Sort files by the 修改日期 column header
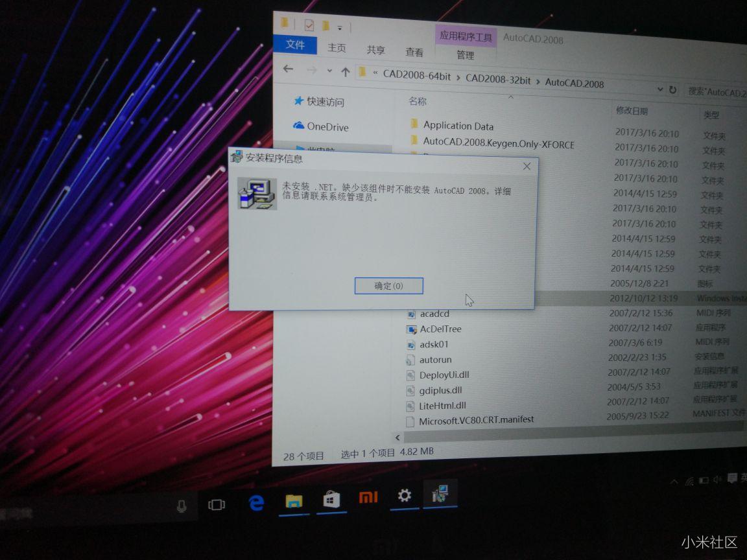This screenshot has width=747, height=560. (x=632, y=110)
